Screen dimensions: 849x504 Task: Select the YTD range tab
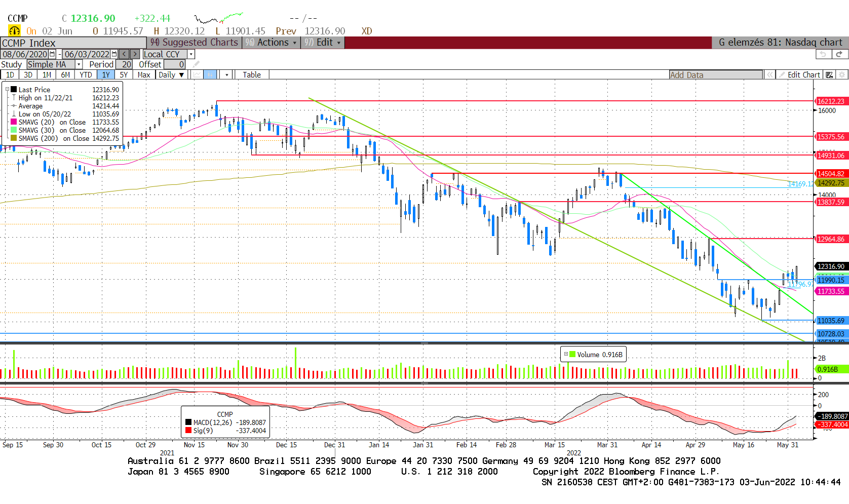coord(86,75)
